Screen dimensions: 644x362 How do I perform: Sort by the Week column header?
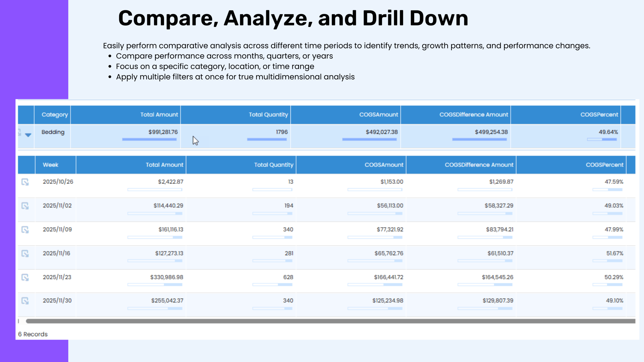pyautogui.click(x=51, y=165)
